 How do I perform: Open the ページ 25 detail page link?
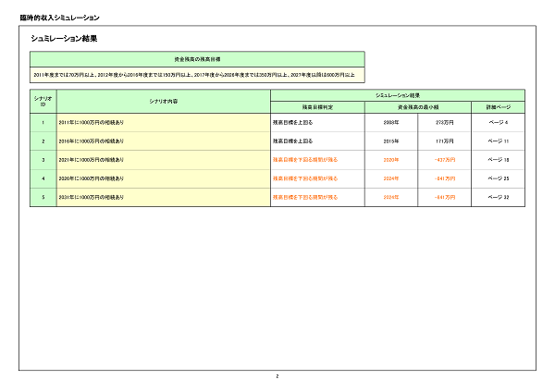click(x=498, y=178)
